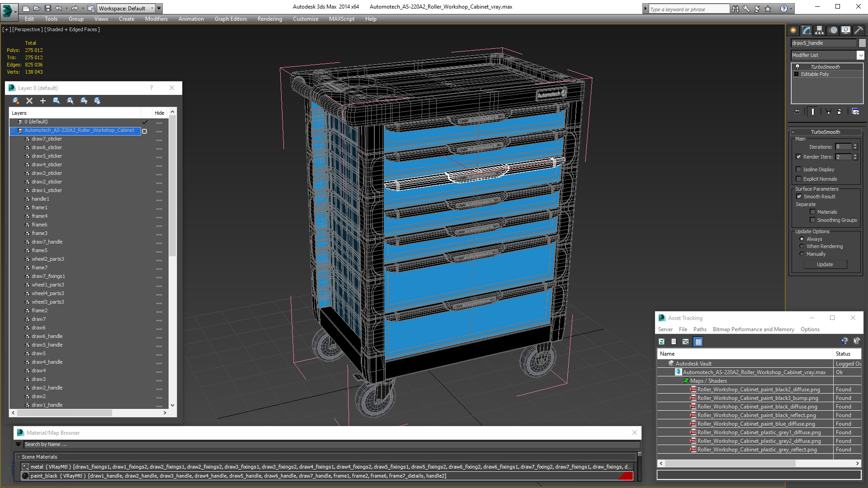Click Create New Layer icon in layer toolbar
Viewport: 868px width, 488px height.
(x=16, y=101)
